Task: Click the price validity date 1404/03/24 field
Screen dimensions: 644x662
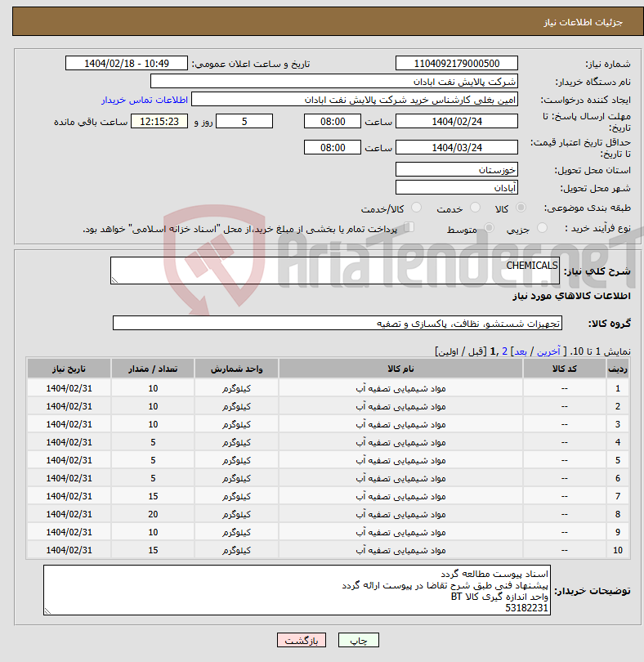Action: [457, 148]
